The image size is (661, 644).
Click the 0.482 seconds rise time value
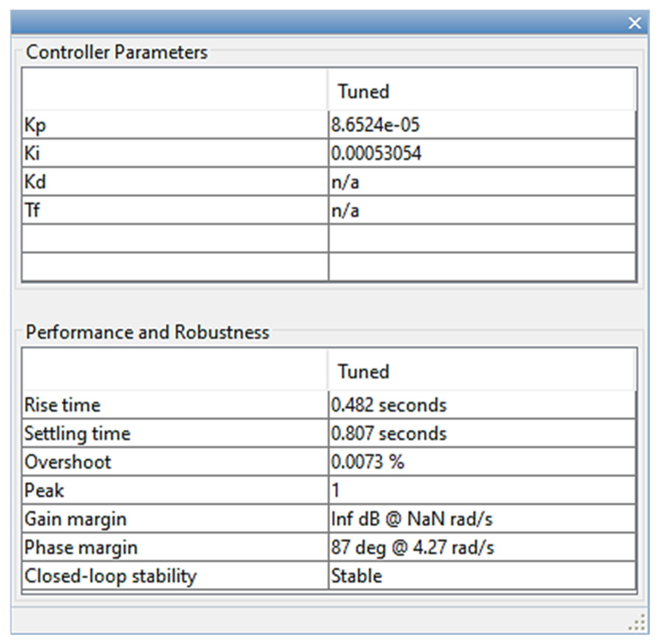coord(389,405)
